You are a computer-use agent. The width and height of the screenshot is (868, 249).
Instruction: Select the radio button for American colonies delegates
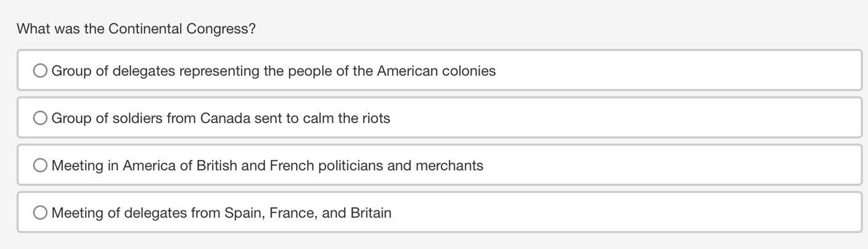click(x=40, y=71)
